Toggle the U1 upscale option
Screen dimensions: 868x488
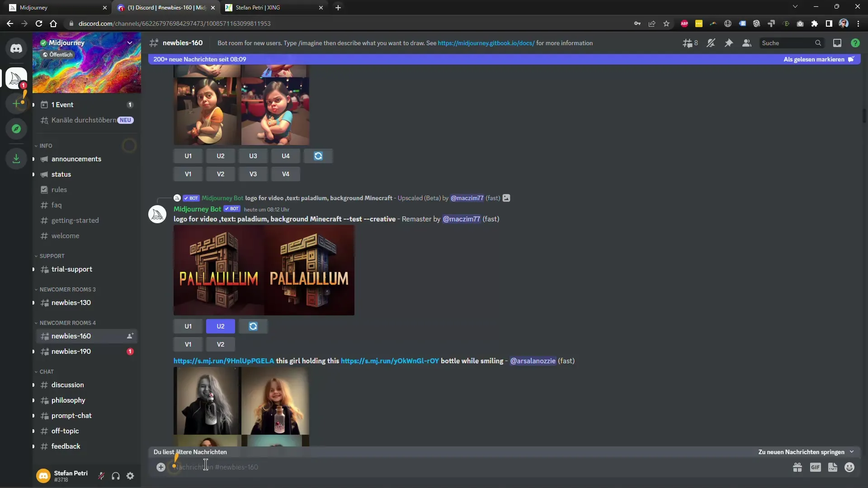(188, 326)
